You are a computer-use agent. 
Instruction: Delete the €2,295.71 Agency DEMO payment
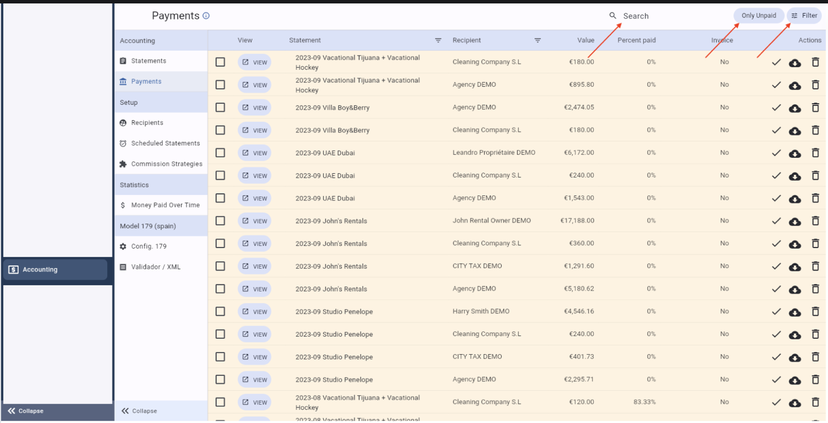click(815, 380)
